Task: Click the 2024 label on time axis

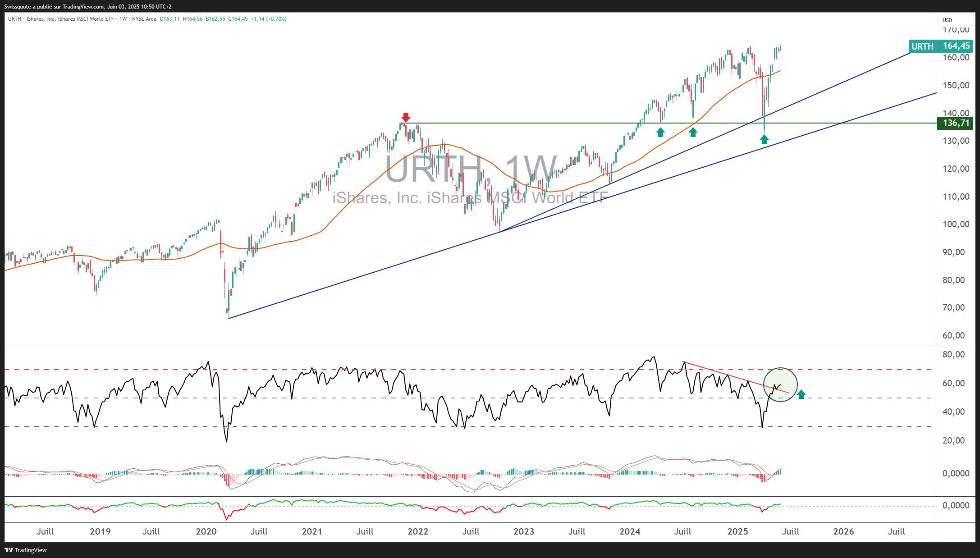Action: click(630, 532)
